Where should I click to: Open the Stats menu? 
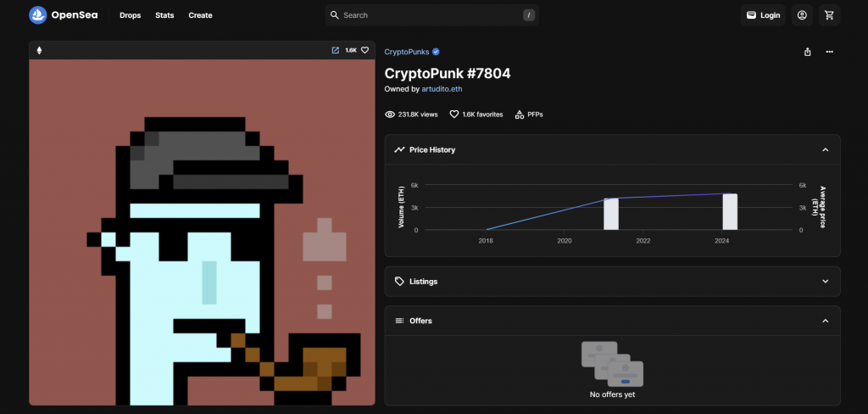click(164, 15)
